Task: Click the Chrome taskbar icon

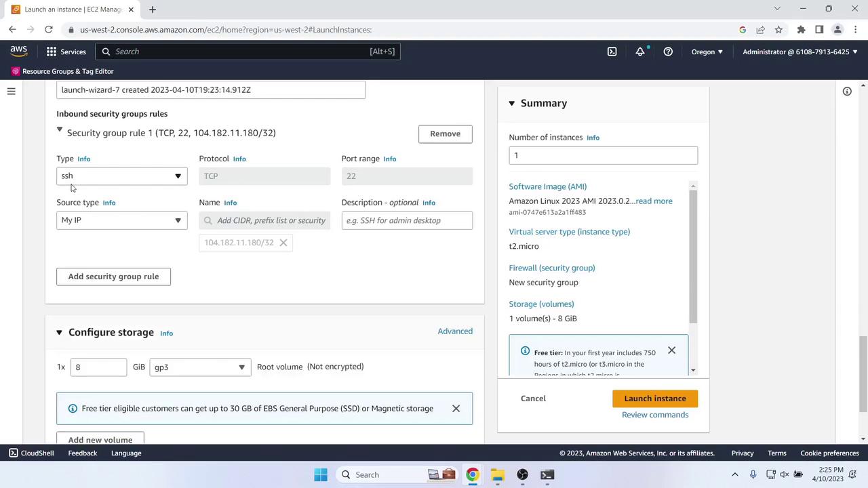Action: (x=473, y=474)
